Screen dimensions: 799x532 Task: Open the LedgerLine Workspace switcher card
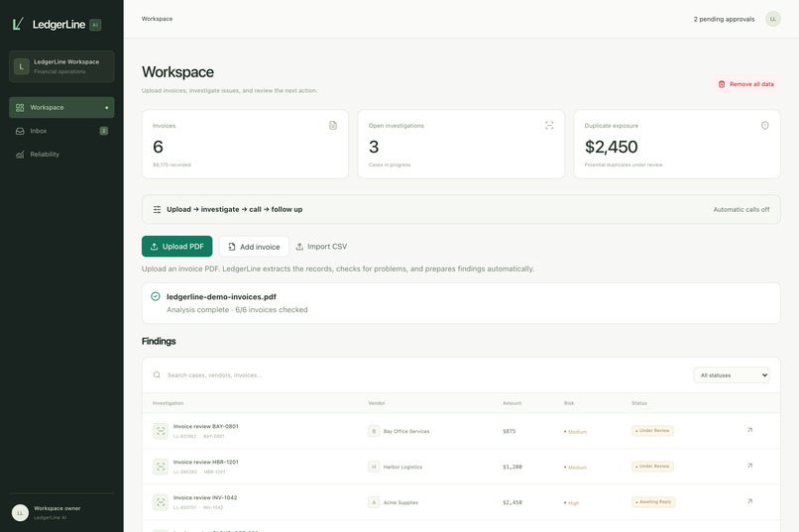tap(61, 66)
